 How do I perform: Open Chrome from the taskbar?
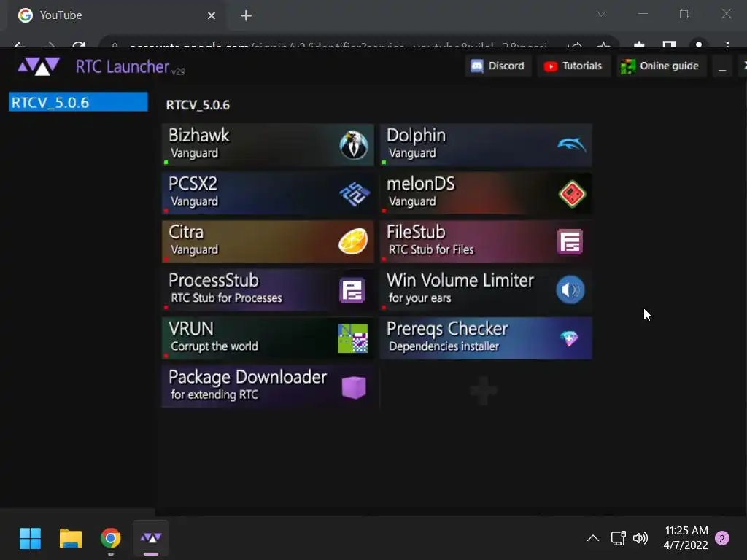coord(111,538)
